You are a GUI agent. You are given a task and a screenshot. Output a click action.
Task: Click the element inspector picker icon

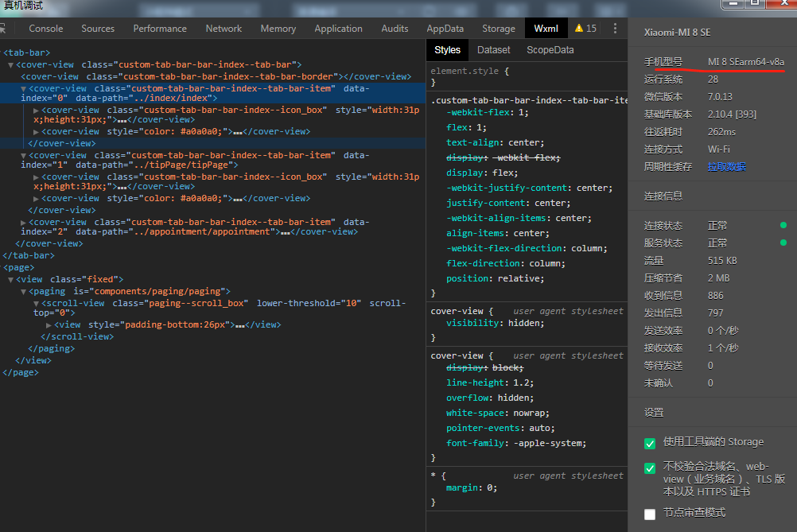pos(3,29)
